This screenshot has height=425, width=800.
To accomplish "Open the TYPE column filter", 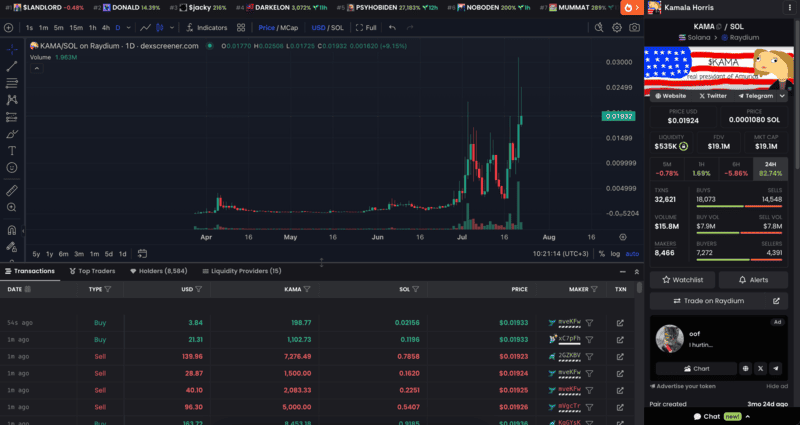I will point(108,289).
